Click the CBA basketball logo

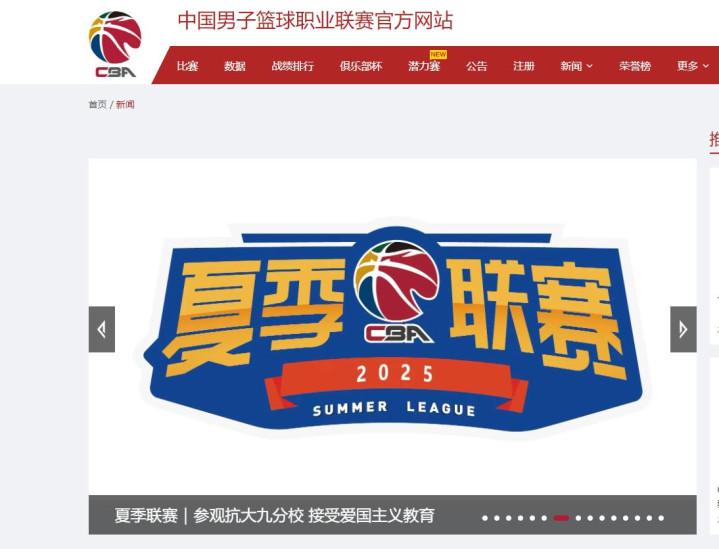pos(115,44)
